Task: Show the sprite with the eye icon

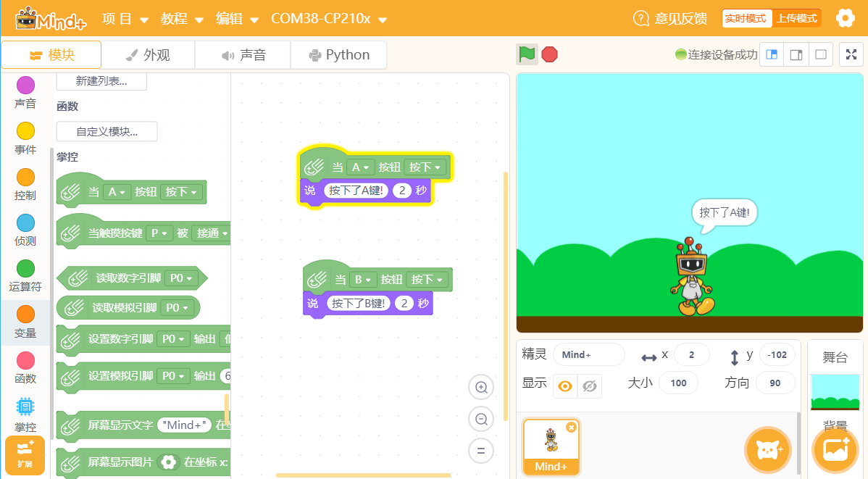Action: coord(565,386)
